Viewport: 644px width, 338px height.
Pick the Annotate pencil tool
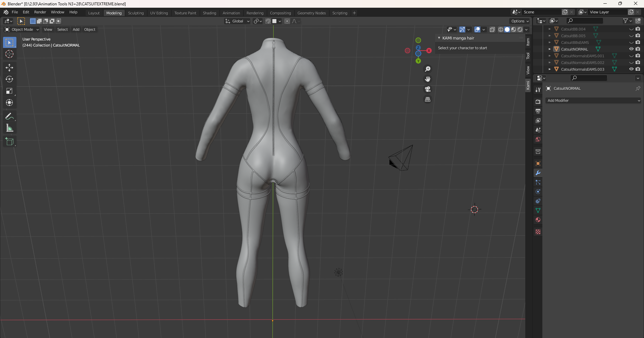click(9, 117)
